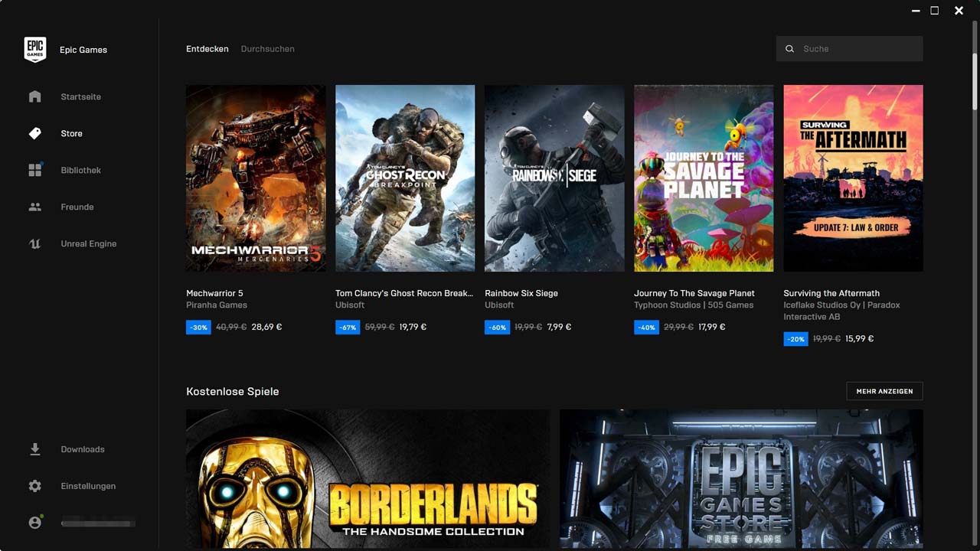Click the -20% discount badge
Image resolution: width=980 pixels, height=551 pixels.
[x=795, y=339]
